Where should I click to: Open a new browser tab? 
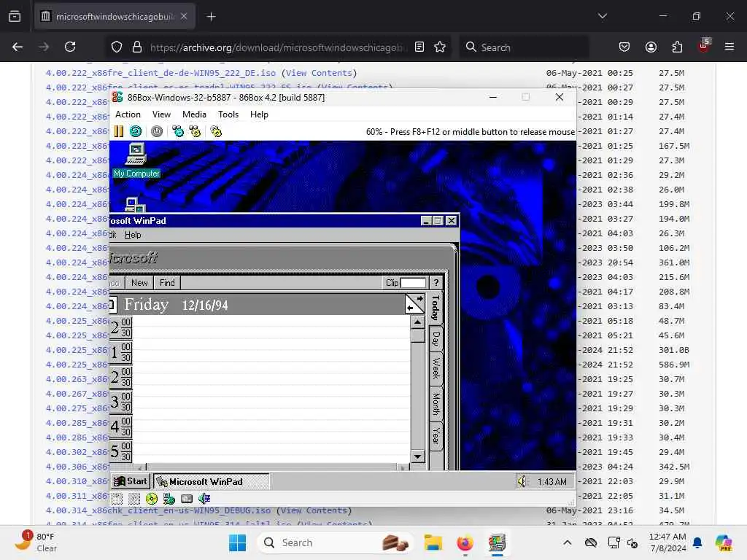pos(211,17)
